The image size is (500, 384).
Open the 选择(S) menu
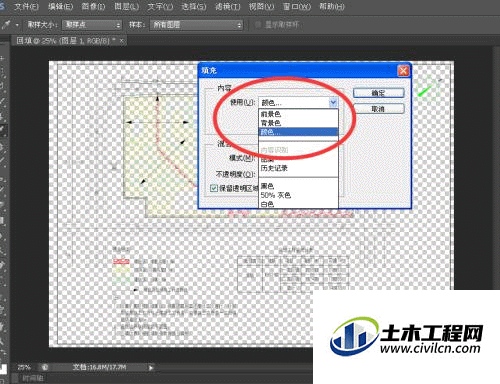point(194,6)
